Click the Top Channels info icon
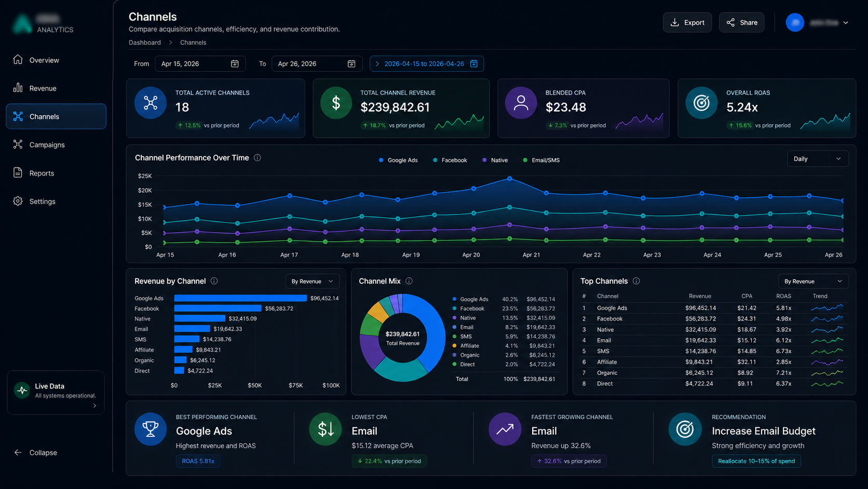 636,281
